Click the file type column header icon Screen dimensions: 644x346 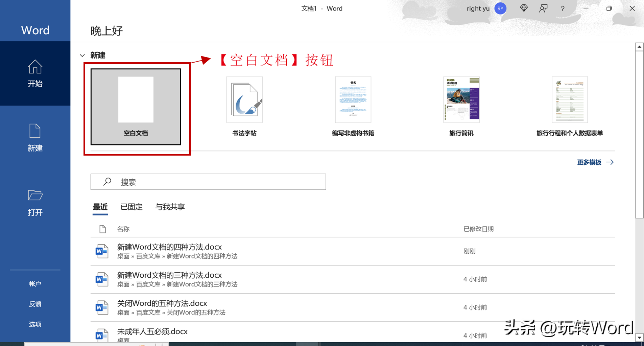(x=102, y=229)
